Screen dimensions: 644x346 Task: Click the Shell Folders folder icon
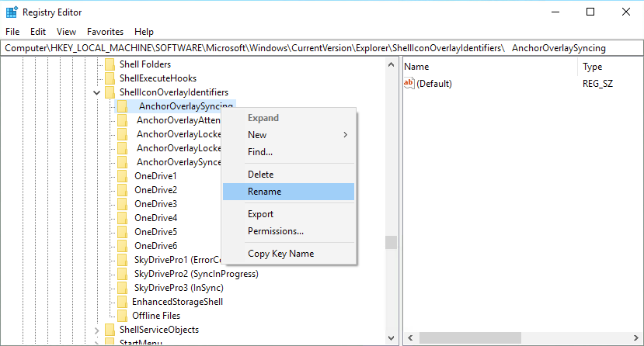(110, 64)
